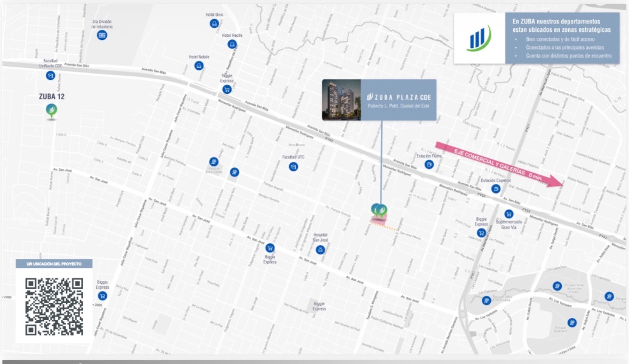Open the Hotel Nobile marker icon

click(198, 66)
